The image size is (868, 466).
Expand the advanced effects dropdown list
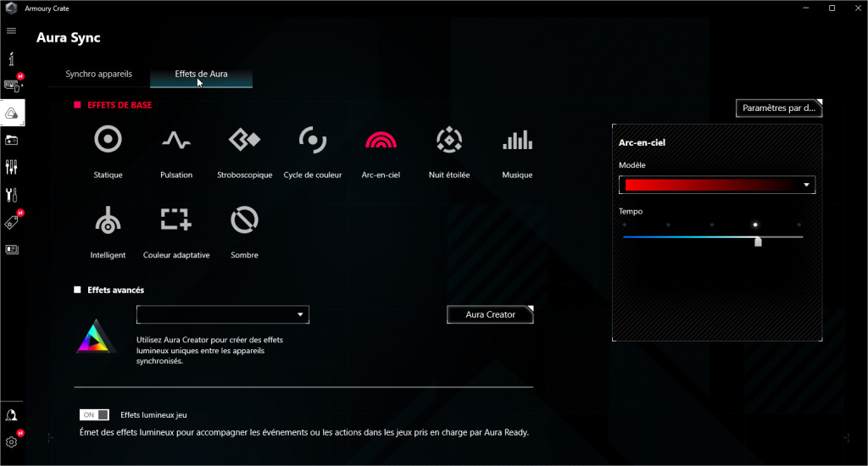tap(222, 315)
